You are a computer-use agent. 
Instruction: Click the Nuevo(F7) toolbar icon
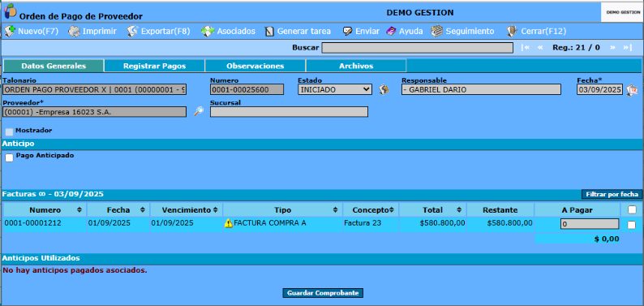tap(9, 31)
